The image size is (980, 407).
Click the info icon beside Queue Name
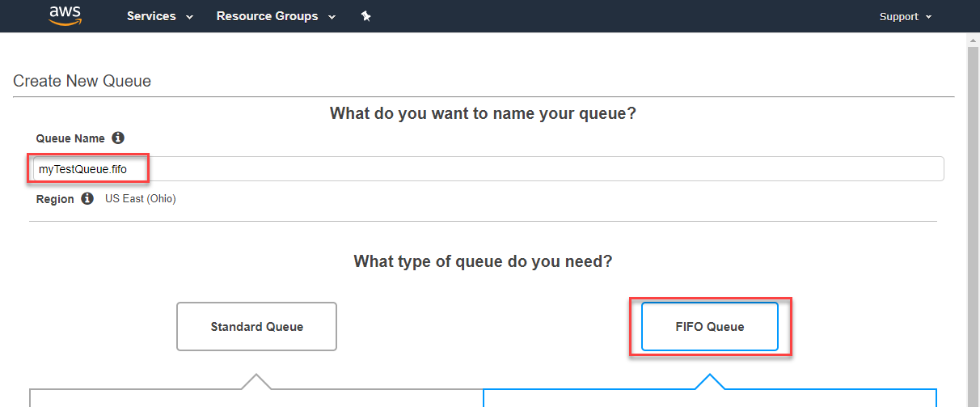118,138
